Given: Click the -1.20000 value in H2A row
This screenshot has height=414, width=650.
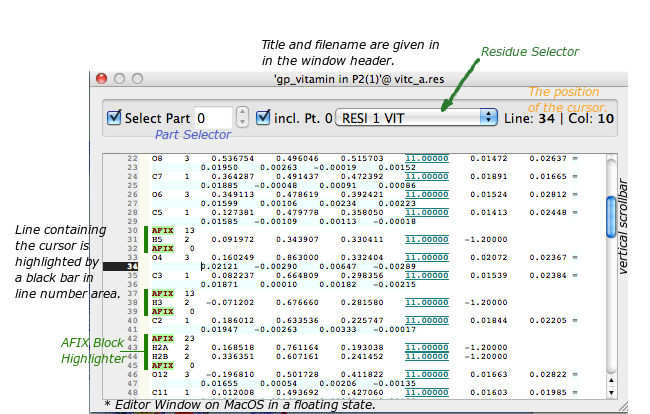Looking at the screenshot, I should pyautogui.click(x=486, y=348).
